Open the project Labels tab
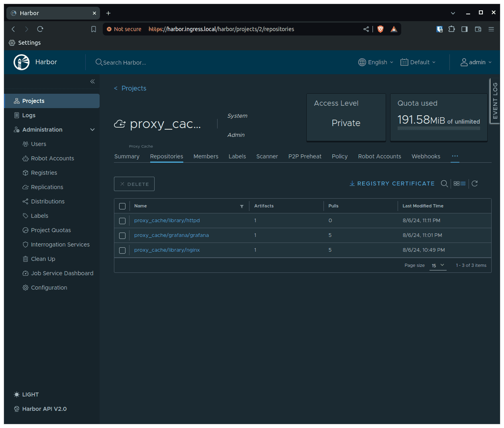 click(x=237, y=156)
